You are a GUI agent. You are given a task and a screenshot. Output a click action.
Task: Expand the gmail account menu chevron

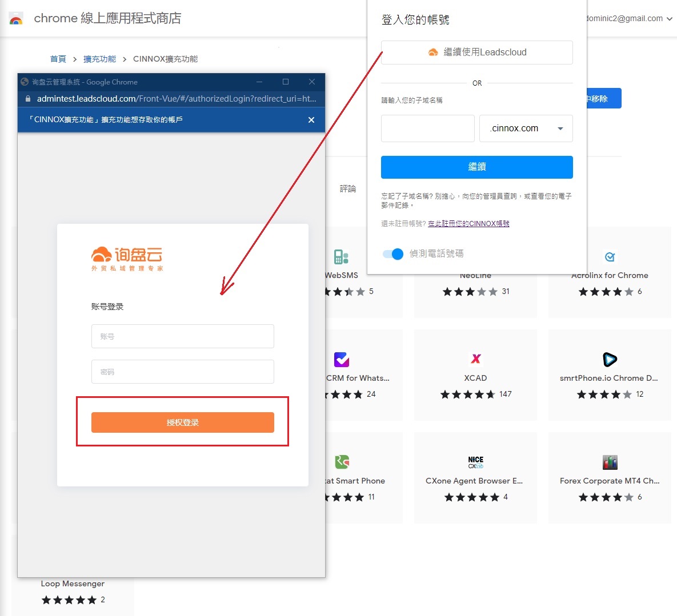click(x=669, y=19)
